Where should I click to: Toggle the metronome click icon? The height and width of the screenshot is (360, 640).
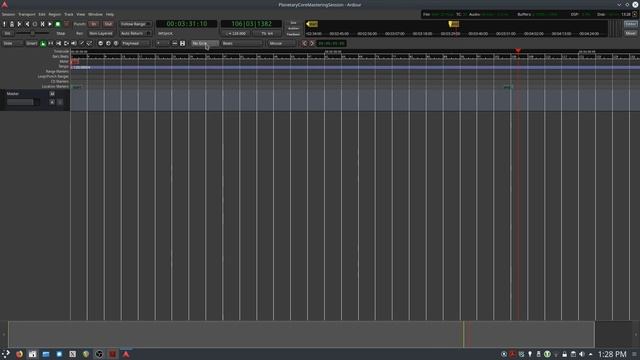click(x=12, y=24)
